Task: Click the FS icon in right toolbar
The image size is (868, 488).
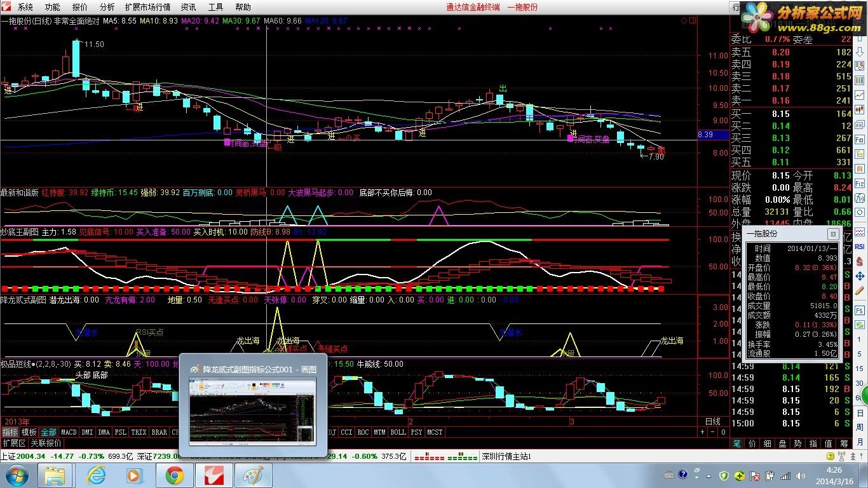Action: click(860, 311)
